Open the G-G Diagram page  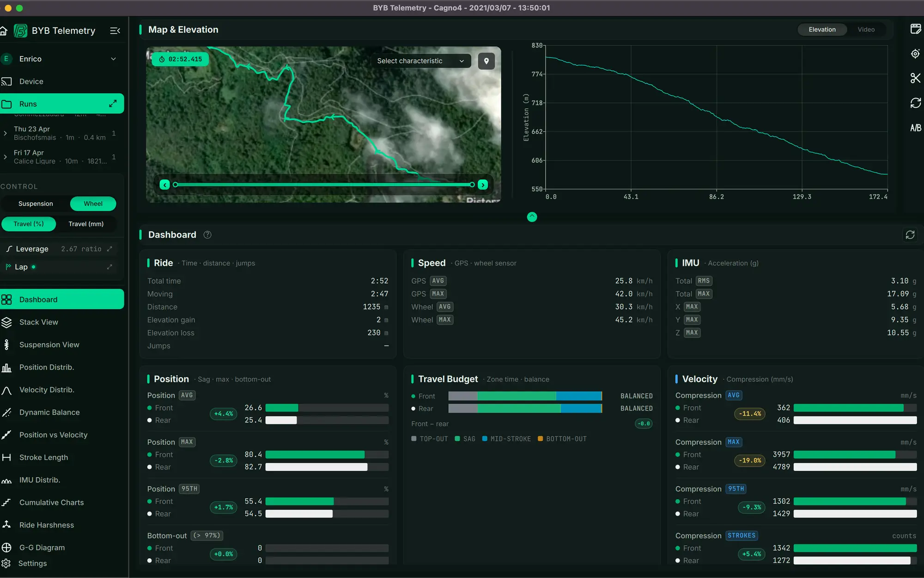click(62, 547)
